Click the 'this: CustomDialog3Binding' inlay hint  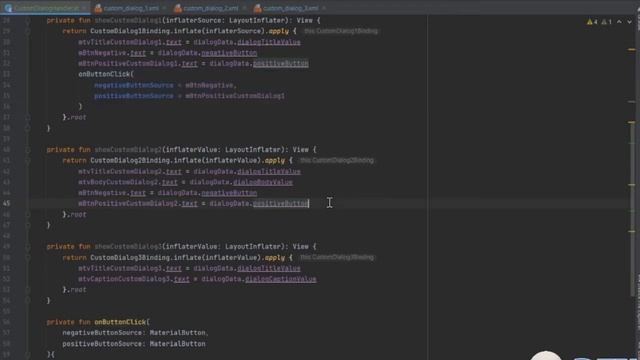[x=337, y=258]
